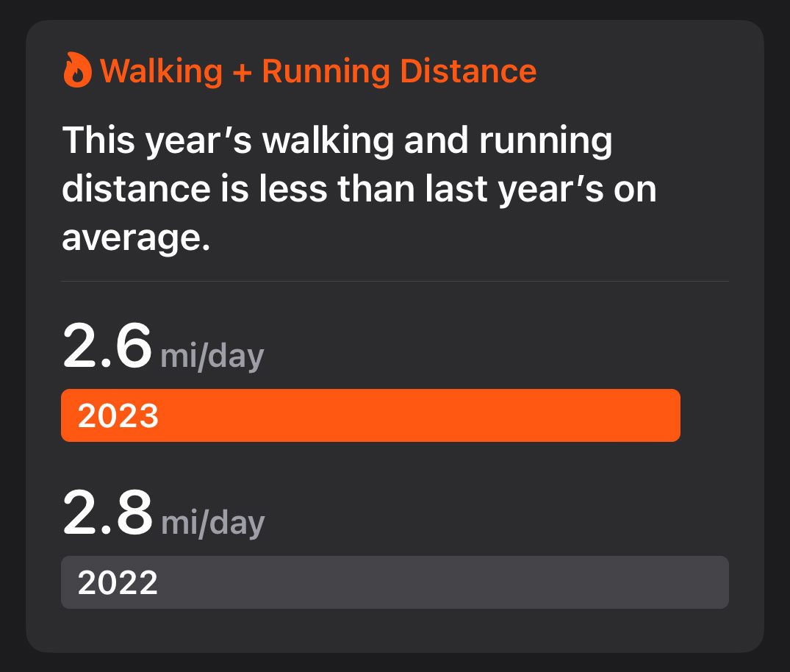This screenshot has width=790, height=672.
Task: Click the right end of the orange 2023 bar
Action: click(672, 415)
